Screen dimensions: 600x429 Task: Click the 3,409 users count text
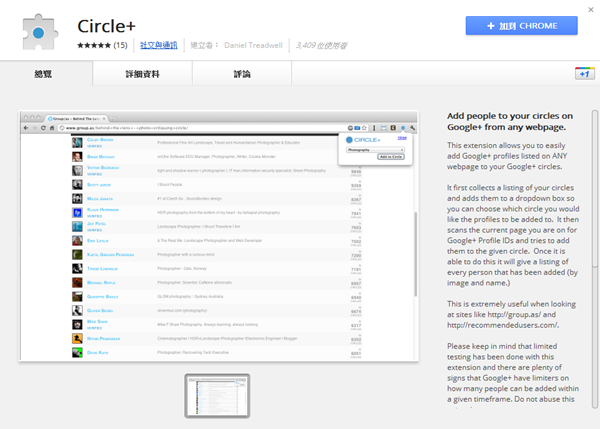coord(321,45)
